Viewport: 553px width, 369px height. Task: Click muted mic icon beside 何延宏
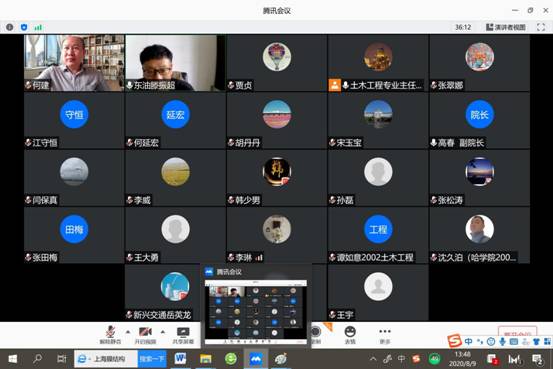pyautogui.click(x=129, y=143)
